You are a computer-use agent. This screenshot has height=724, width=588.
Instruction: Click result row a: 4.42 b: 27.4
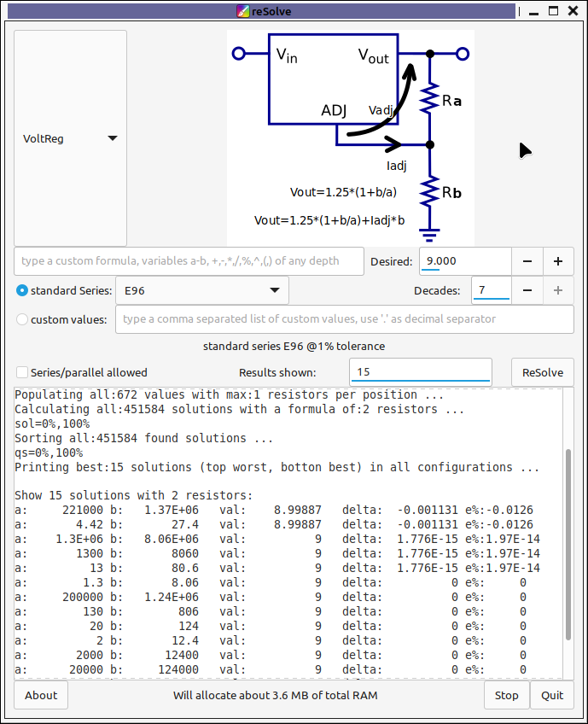coord(274,524)
